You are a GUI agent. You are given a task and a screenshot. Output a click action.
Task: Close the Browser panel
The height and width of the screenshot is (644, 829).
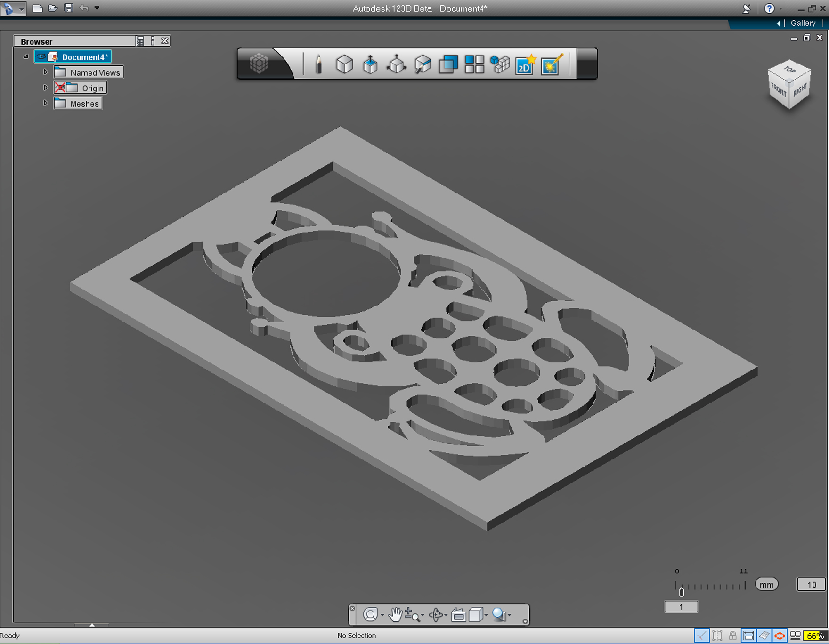[x=165, y=41]
